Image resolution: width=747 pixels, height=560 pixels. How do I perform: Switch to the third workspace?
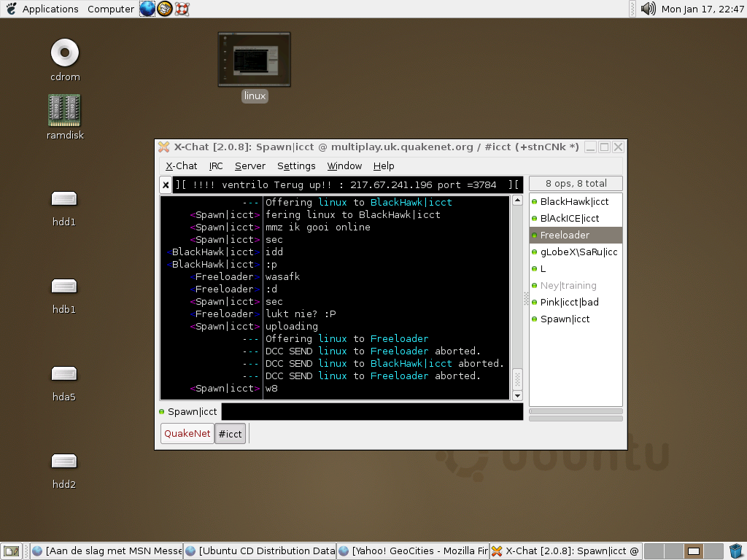click(694, 551)
